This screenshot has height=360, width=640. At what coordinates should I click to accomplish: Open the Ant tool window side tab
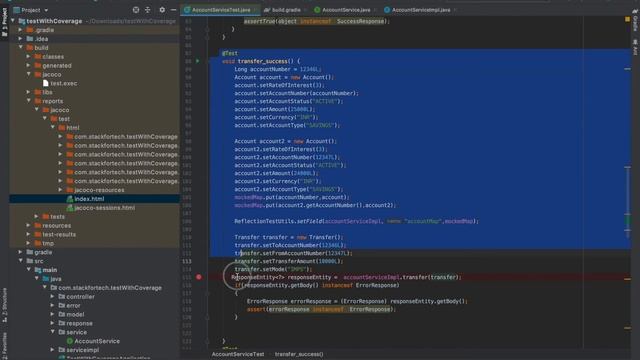pyautogui.click(x=635, y=47)
